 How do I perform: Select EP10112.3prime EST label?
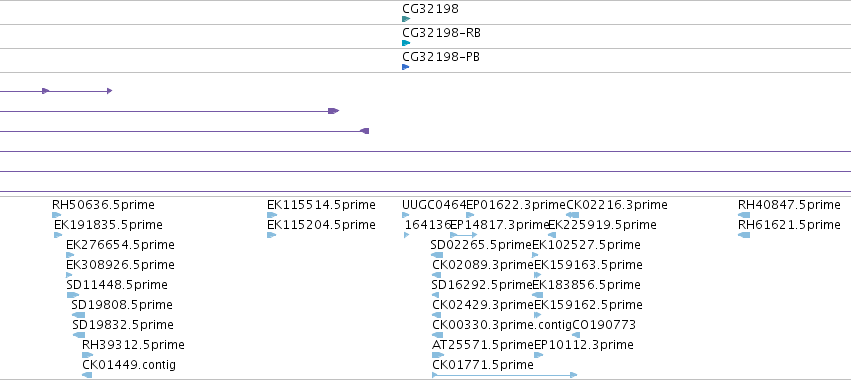tap(584, 345)
